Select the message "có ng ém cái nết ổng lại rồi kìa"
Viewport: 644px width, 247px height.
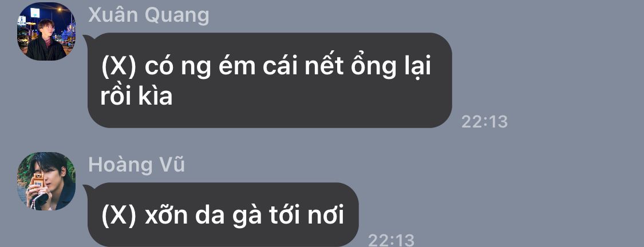coord(270,80)
